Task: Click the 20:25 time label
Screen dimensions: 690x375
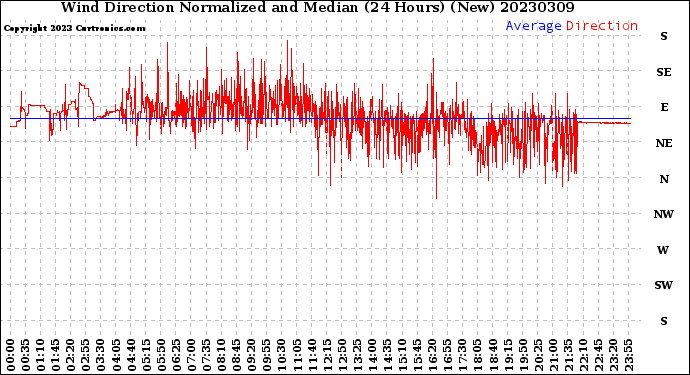Action: (x=538, y=356)
